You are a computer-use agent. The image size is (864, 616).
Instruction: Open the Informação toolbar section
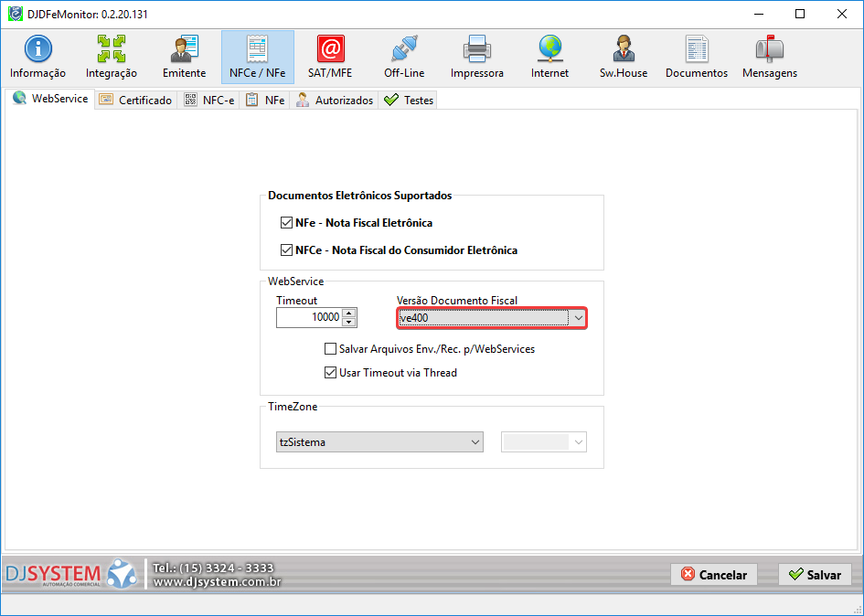click(x=37, y=57)
